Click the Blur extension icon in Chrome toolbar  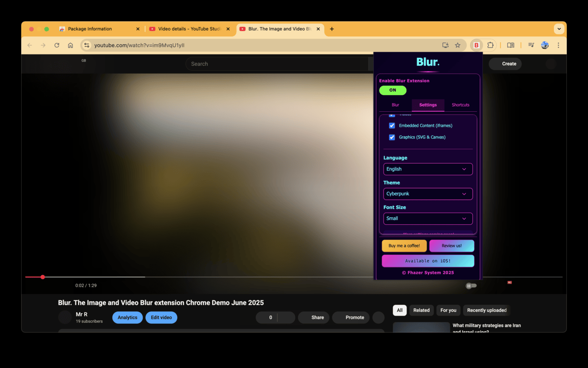[476, 45]
